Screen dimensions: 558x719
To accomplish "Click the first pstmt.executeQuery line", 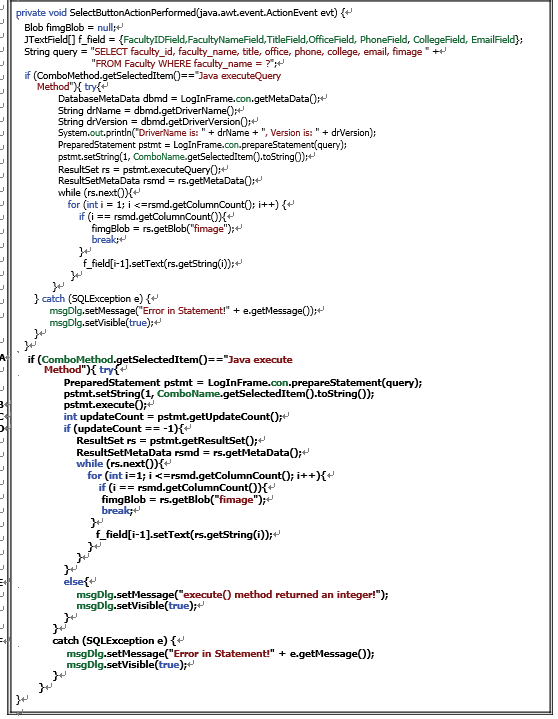I will tap(139, 170).
